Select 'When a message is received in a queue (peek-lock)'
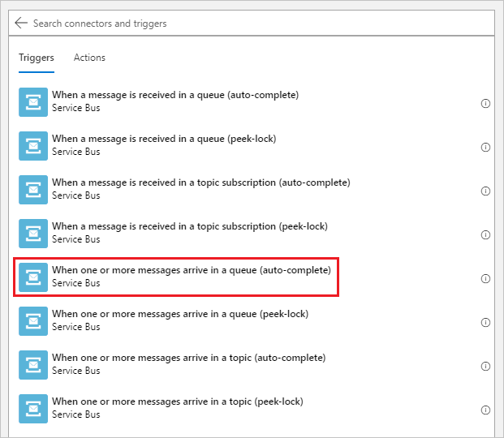This screenshot has height=438, width=504. click(164, 139)
